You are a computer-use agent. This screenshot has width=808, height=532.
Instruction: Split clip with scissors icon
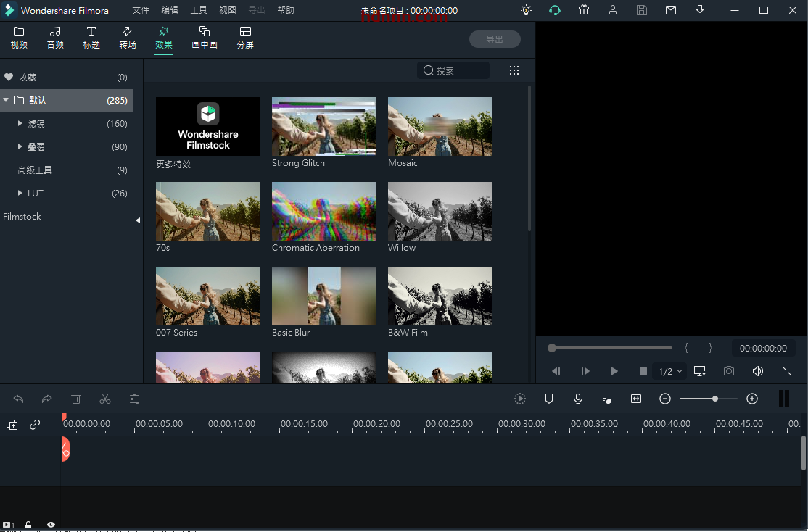[x=105, y=399]
